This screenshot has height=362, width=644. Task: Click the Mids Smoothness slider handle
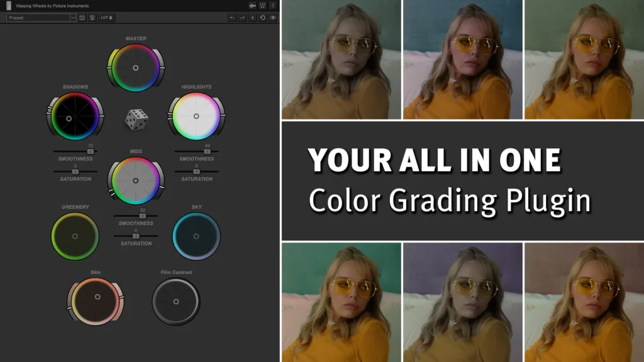click(142, 216)
